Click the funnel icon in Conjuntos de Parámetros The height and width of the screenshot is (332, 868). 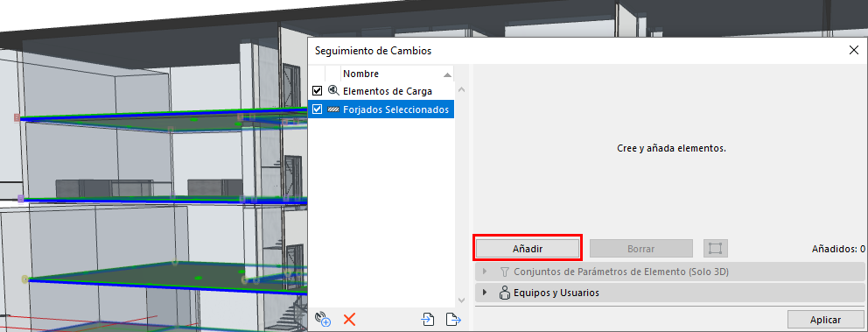tap(504, 272)
